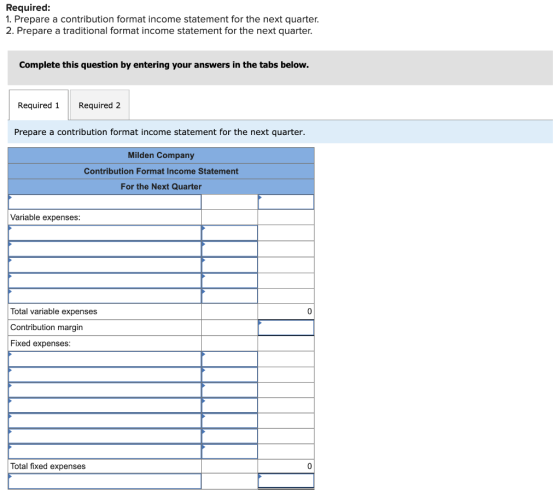Click the second fixed expense amount field
The image size is (560, 494).
pos(229,375)
